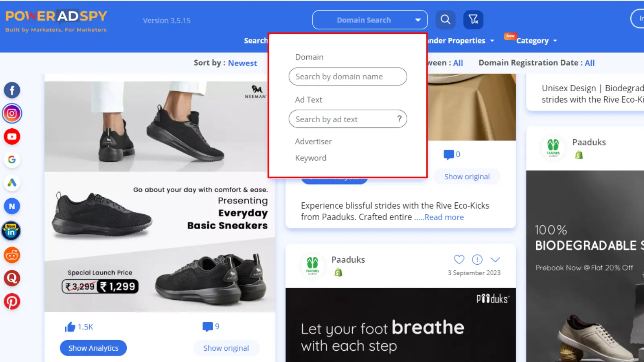Click the Paaduks advertiser name on right card
This screenshot has width=644, height=362.
pos(589,142)
